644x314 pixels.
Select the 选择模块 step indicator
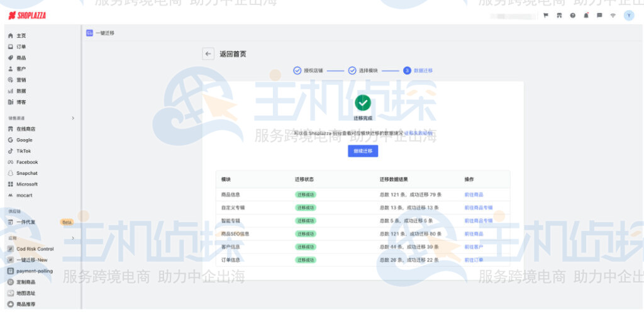click(363, 70)
